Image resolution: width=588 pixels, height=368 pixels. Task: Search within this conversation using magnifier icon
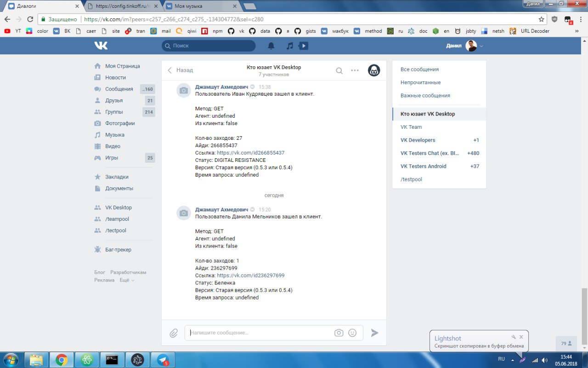339,70
